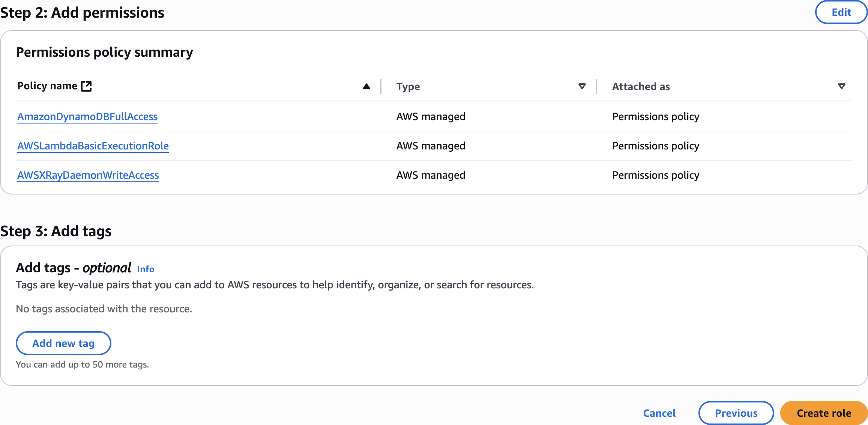The image size is (868, 425).
Task: Click the Permissions policy summary heading
Action: (x=104, y=52)
